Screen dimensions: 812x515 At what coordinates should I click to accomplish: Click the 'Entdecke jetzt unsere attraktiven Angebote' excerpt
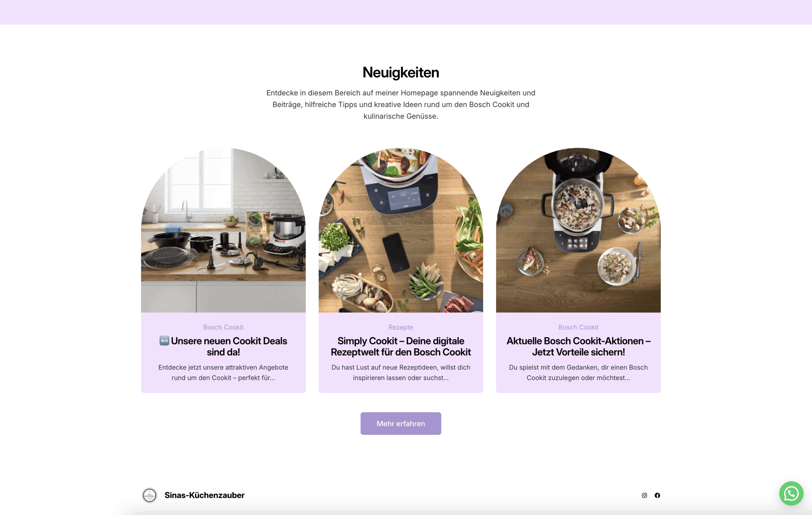coord(223,372)
